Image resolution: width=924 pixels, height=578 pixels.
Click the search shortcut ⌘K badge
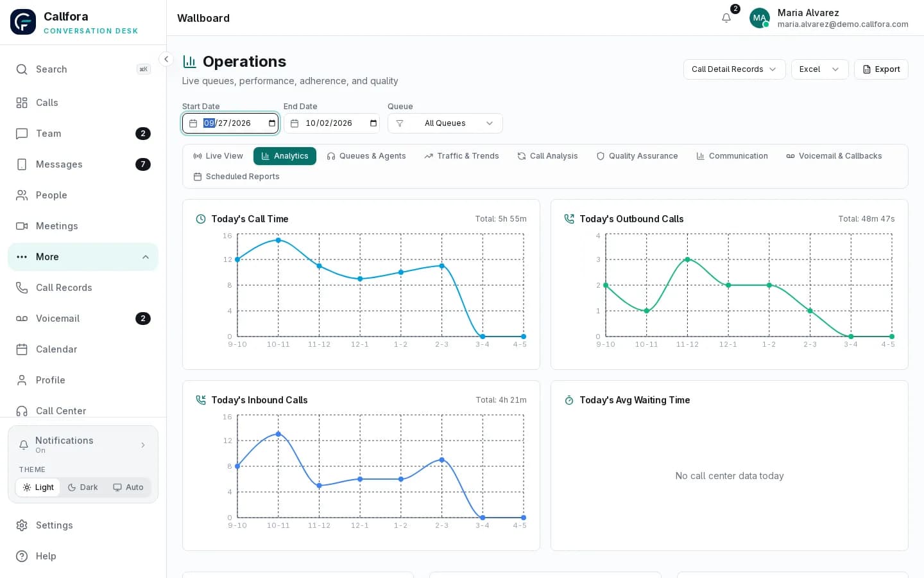click(144, 69)
